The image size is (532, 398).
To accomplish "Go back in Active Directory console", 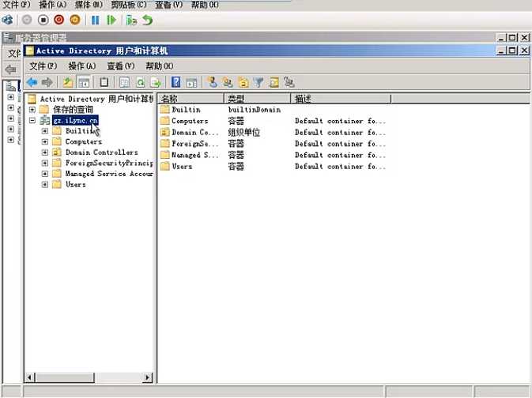I will (x=32, y=82).
